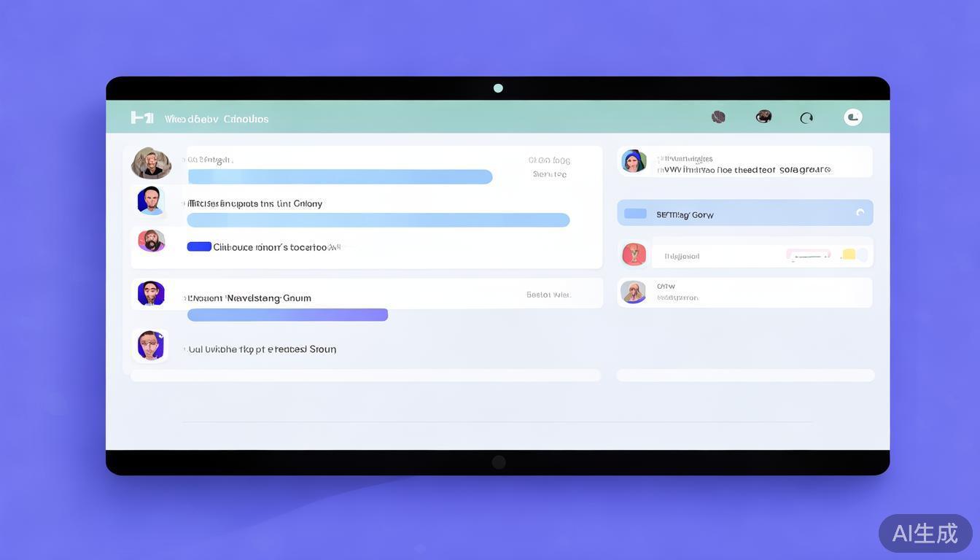Viewport: 980px width, 560px height.
Task: Click the empty input bar at left bottom
Action: 365,376
